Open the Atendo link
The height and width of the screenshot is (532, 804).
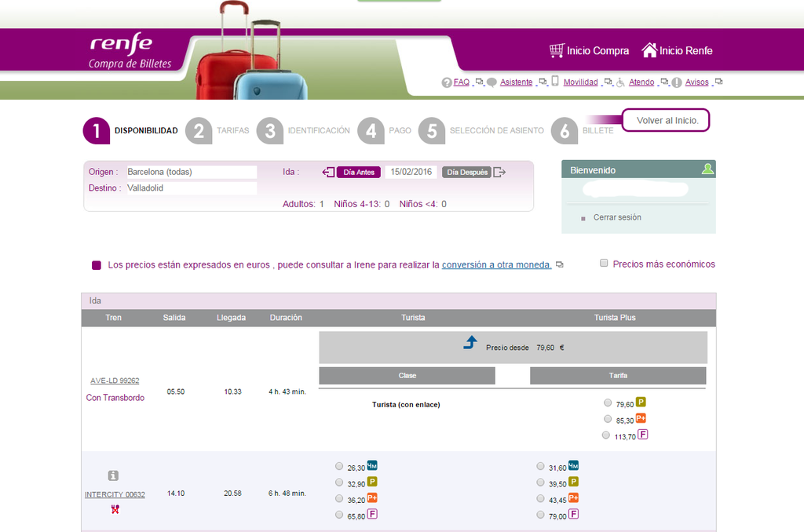(641, 82)
